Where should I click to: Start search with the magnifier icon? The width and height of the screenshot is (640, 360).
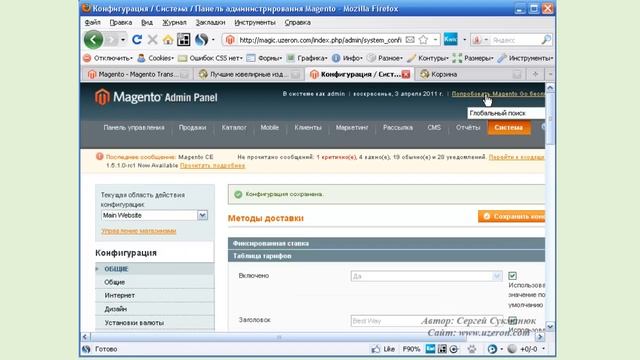(546, 40)
